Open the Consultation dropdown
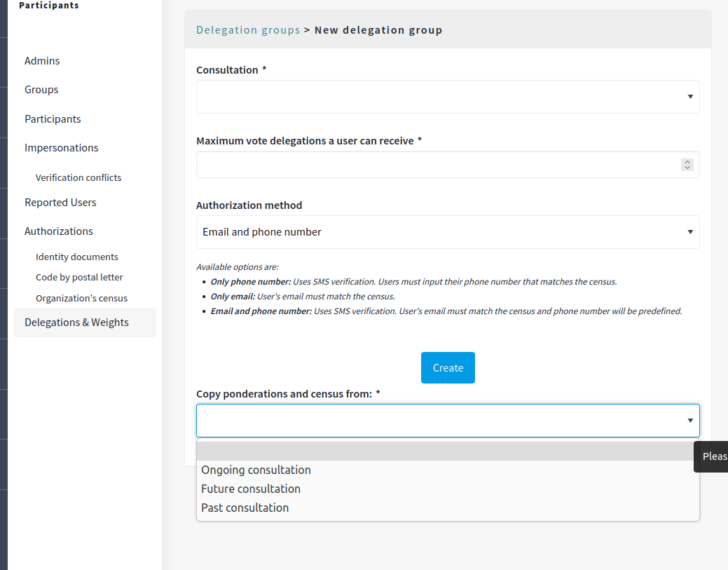 coord(448,96)
